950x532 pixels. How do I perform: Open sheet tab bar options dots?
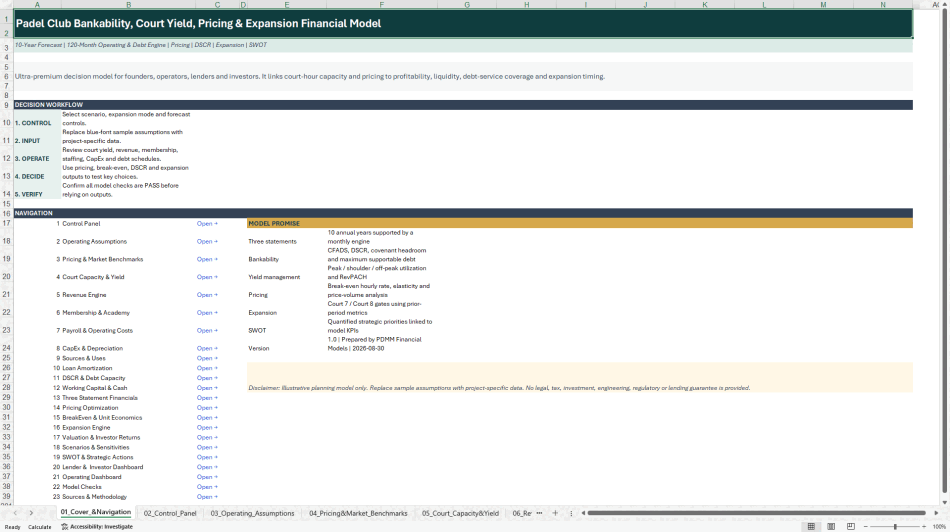click(x=571, y=513)
